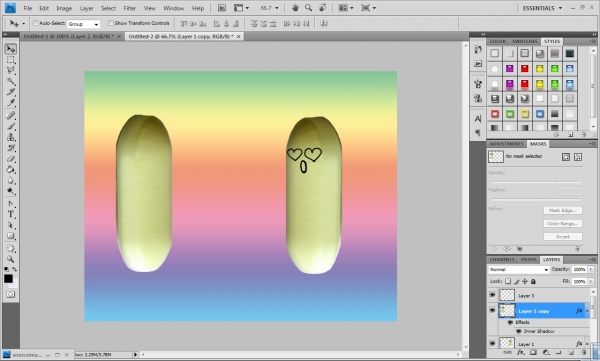Open the Opacity slider arrow
Viewport: 600px width, 361px height.
[591, 270]
